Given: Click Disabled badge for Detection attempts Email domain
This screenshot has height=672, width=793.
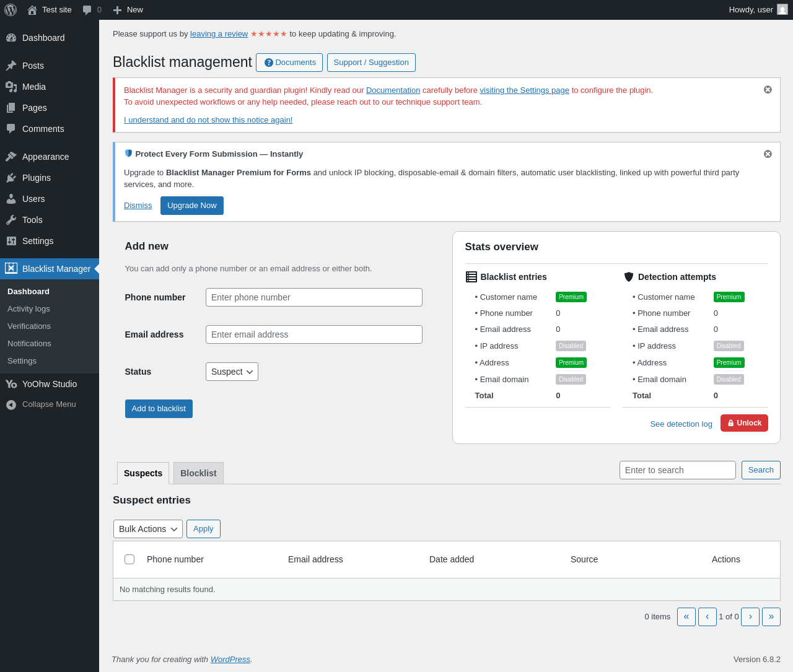Looking at the screenshot, I should point(729,380).
